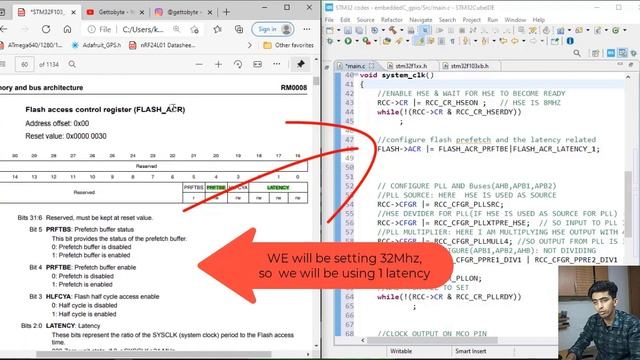Add this page to favorites star-plus icon

194,29
